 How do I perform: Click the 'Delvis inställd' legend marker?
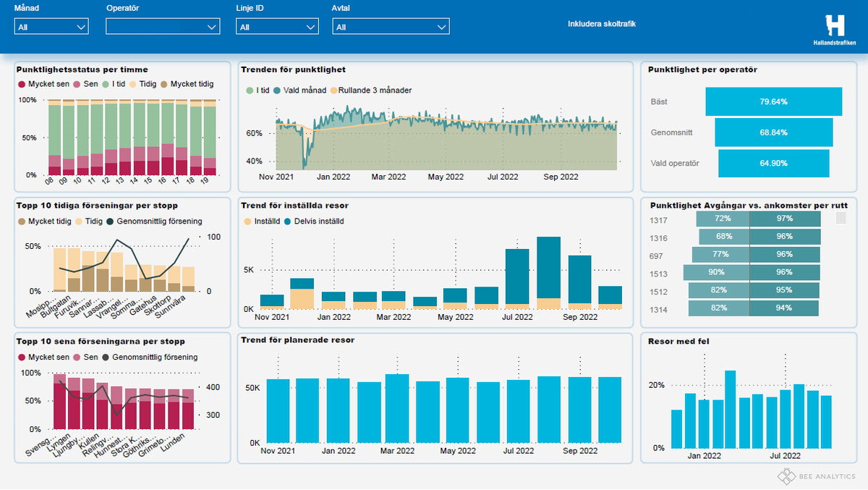tap(289, 221)
